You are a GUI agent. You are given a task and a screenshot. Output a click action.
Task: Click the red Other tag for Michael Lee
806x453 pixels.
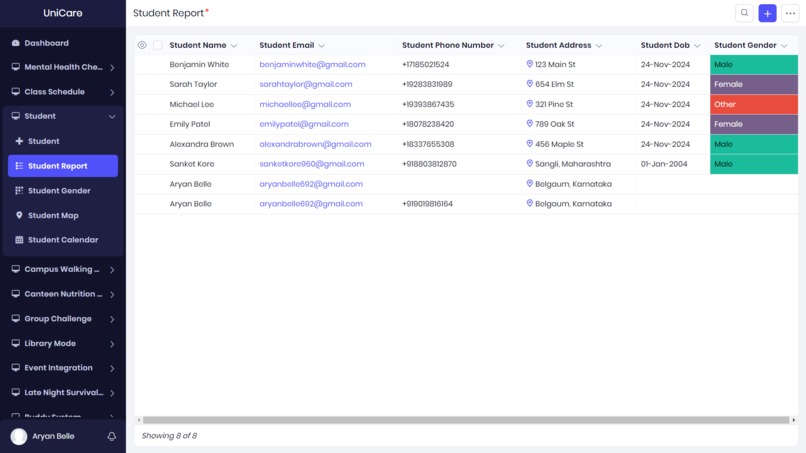click(754, 104)
